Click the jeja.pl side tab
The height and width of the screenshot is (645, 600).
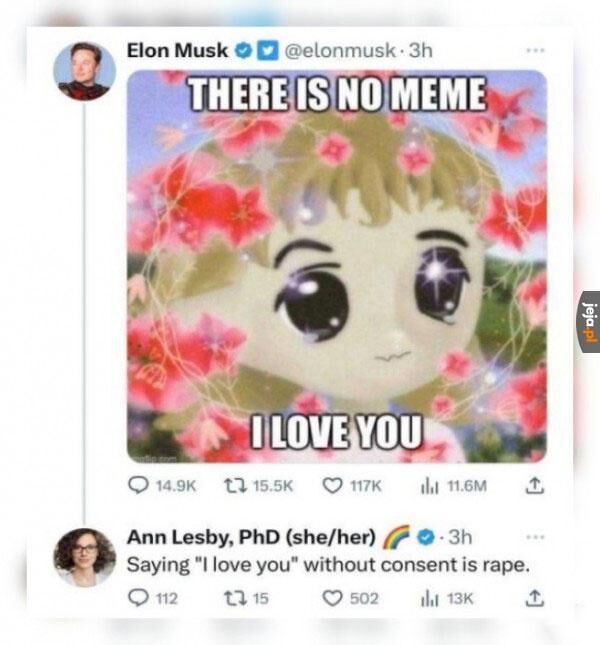(591, 322)
